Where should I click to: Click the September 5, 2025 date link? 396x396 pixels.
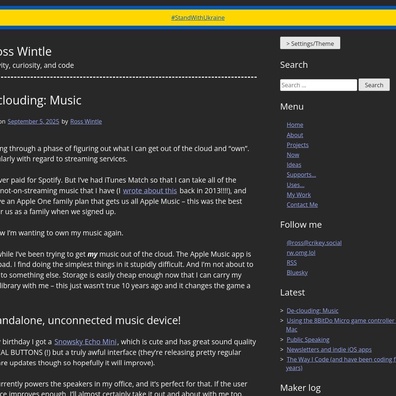[x=33, y=122]
